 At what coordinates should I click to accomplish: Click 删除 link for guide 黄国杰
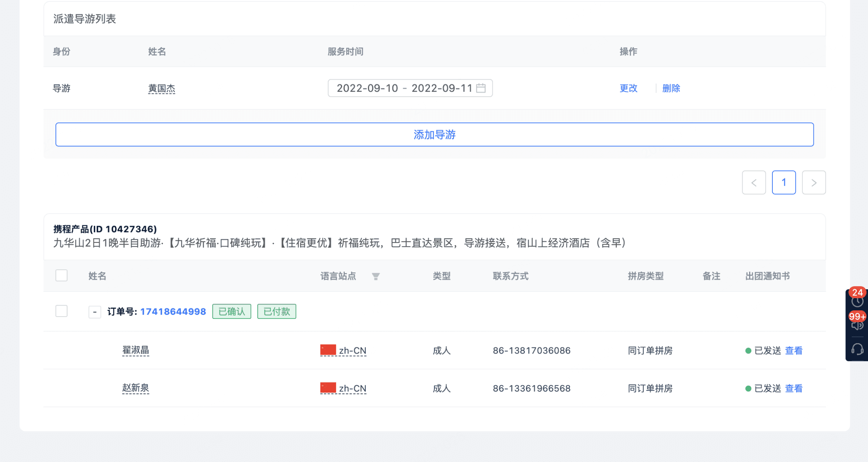point(671,88)
